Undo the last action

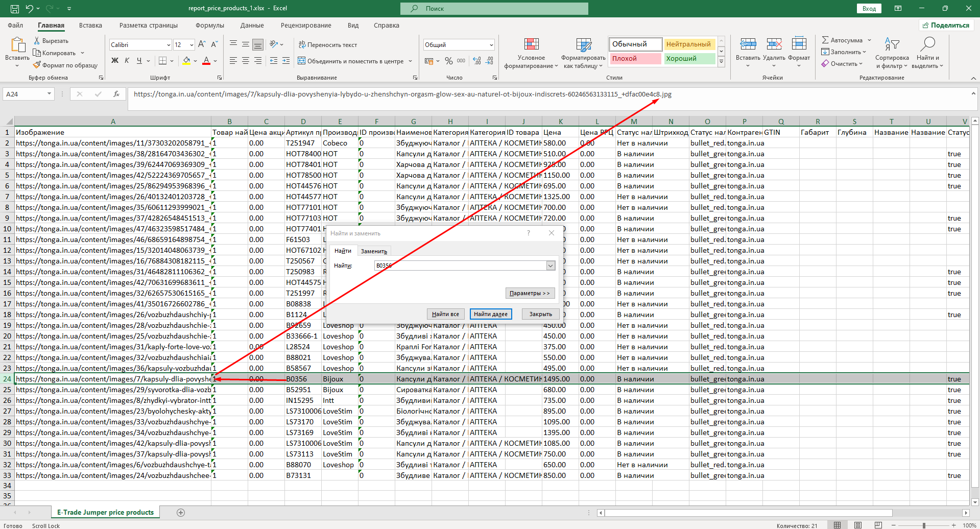[x=30, y=8]
